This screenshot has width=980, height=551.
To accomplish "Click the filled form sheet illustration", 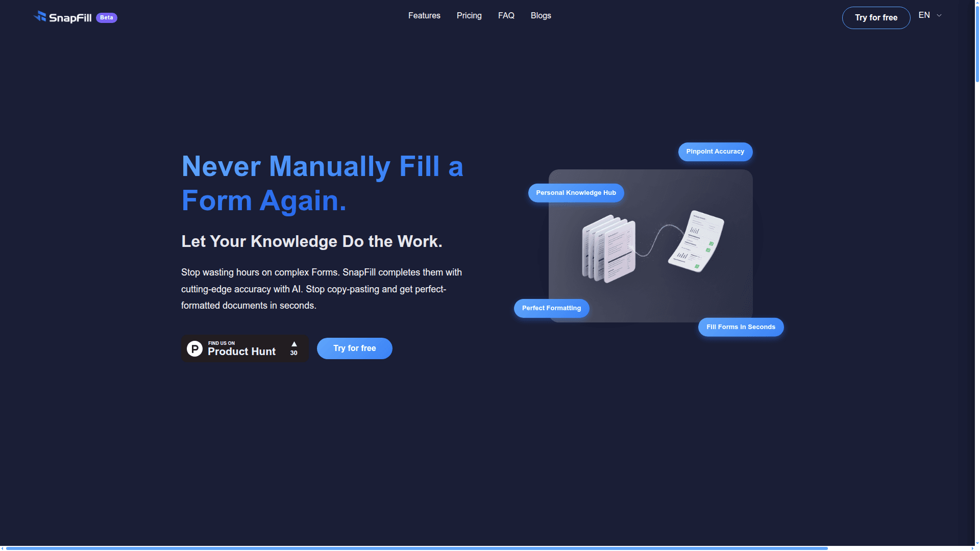I will coord(696,241).
